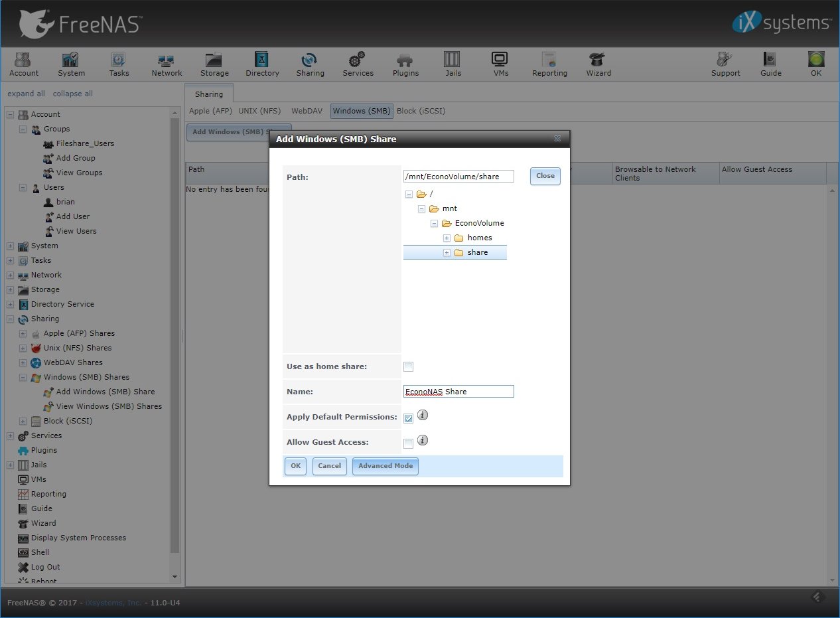Collapse the EconoVolume folder node
Viewport: 840px width, 618px height.
click(x=434, y=223)
